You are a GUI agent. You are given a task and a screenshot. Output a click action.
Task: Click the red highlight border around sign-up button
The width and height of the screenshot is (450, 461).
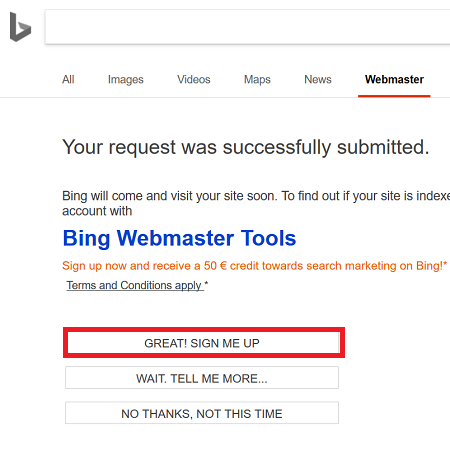tap(204, 330)
